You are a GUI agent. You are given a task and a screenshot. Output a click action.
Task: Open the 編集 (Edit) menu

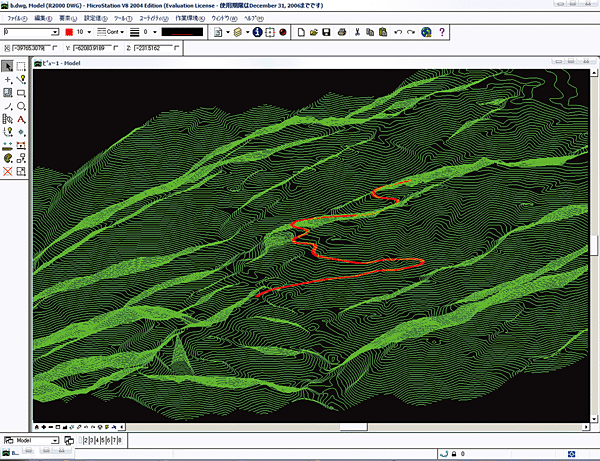click(43, 18)
